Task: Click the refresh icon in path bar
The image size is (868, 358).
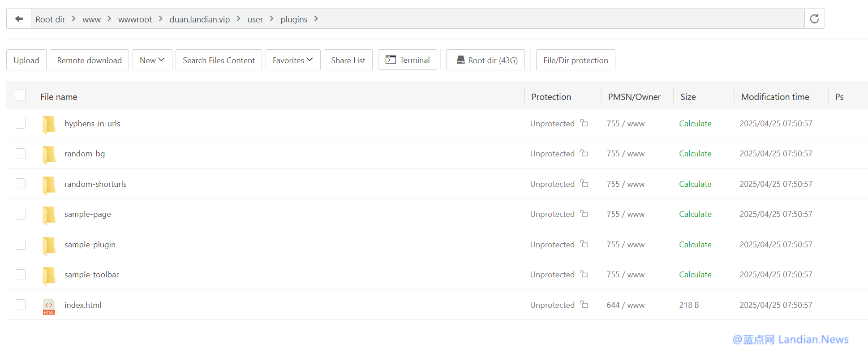Action: 814,19
